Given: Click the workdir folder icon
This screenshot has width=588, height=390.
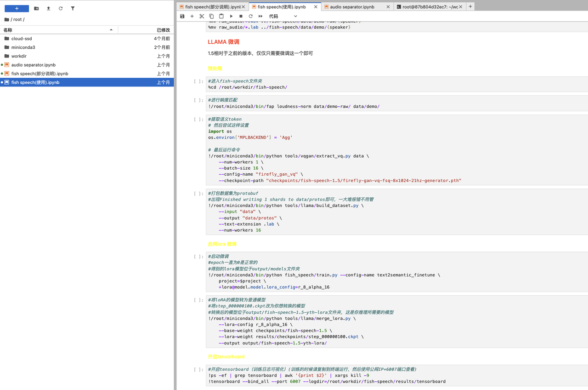Looking at the screenshot, I should (x=7, y=56).
